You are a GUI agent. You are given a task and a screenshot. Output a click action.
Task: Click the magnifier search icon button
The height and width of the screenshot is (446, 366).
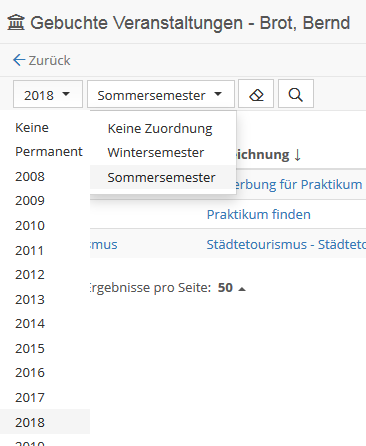pyautogui.click(x=296, y=94)
